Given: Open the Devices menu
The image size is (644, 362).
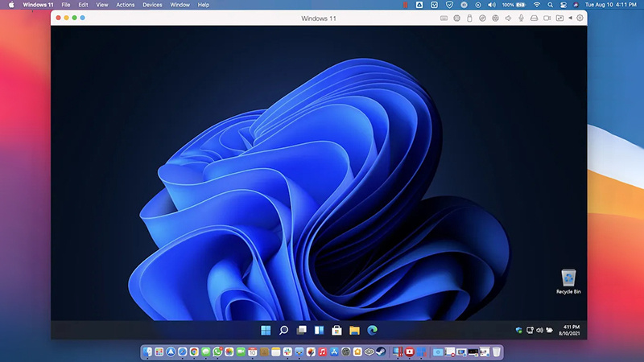Looking at the screenshot, I should [152, 5].
